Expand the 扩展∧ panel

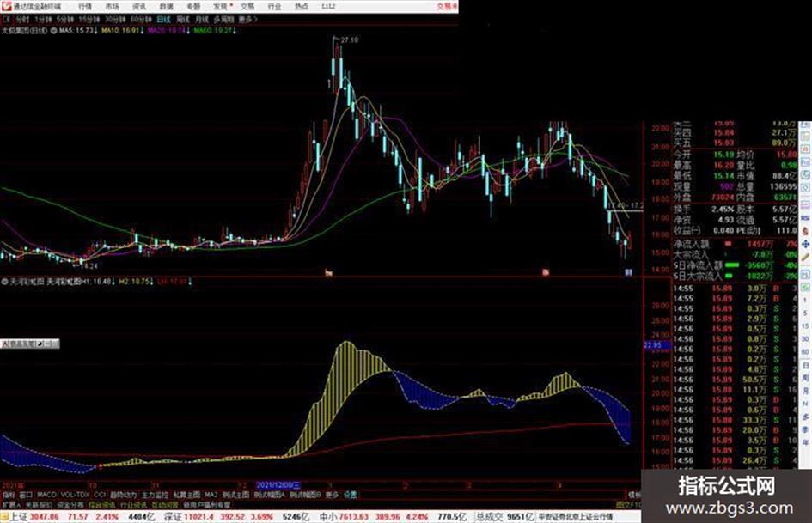coord(11,504)
